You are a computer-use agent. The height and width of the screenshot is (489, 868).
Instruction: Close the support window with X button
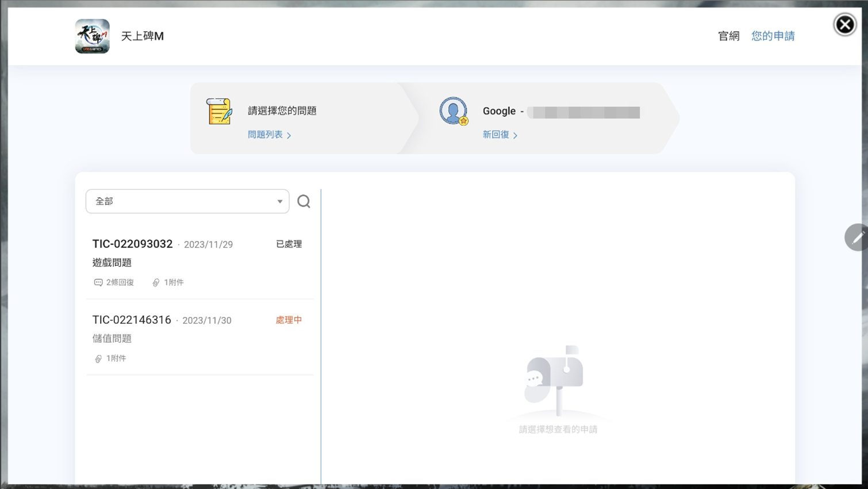click(844, 25)
